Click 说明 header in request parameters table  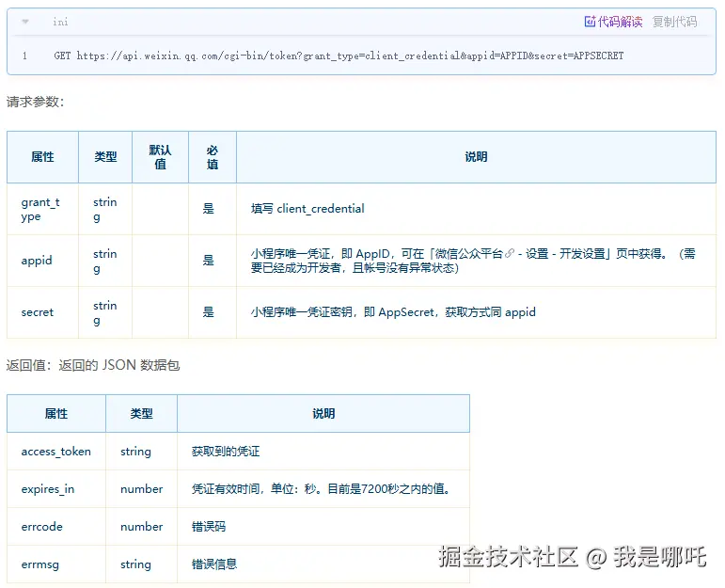click(476, 157)
